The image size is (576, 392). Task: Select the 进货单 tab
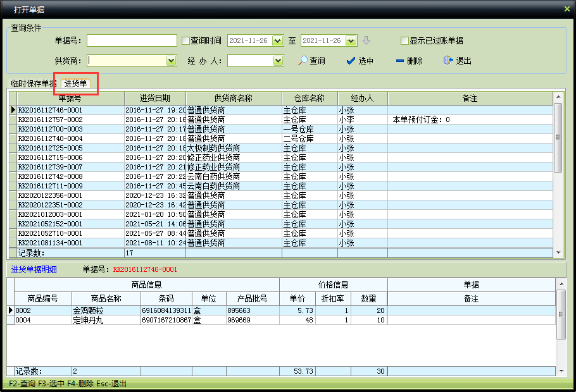coord(76,83)
